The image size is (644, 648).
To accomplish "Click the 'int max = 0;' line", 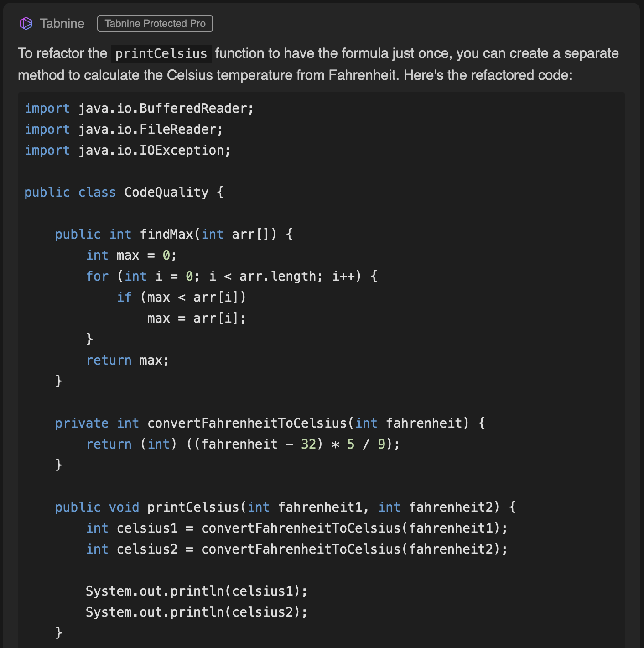I will tap(131, 255).
